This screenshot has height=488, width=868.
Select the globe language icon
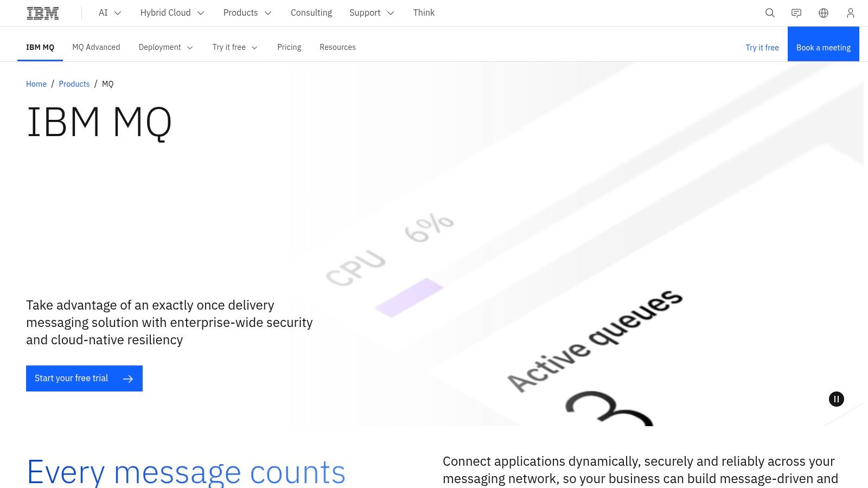pos(824,13)
